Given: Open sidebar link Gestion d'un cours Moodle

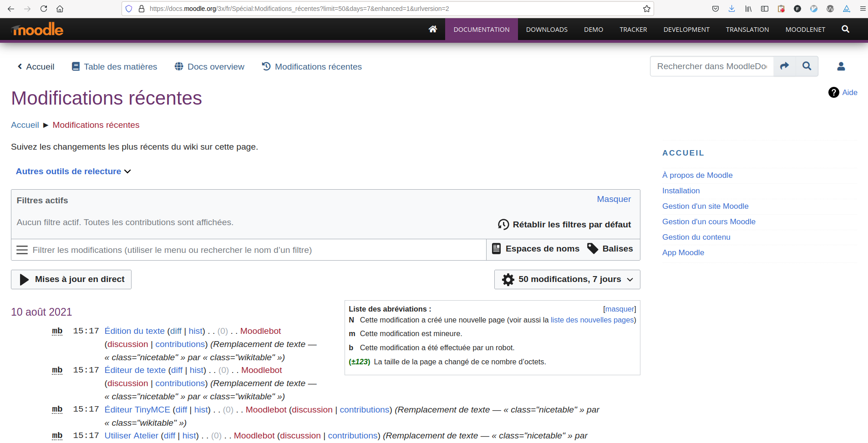Looking at the screenshot, I should pyautogui.click(x=709, y=221).
